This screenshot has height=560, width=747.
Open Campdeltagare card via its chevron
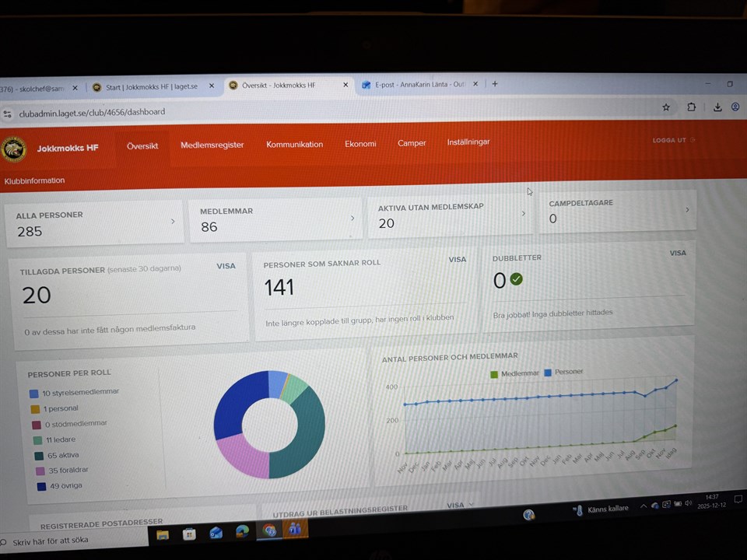click(x=687, y=209)
